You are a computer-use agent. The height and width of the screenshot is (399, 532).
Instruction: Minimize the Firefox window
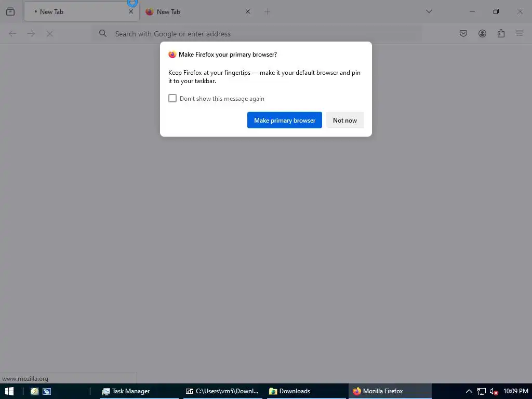pyautogui.click(x=472, y=11)
